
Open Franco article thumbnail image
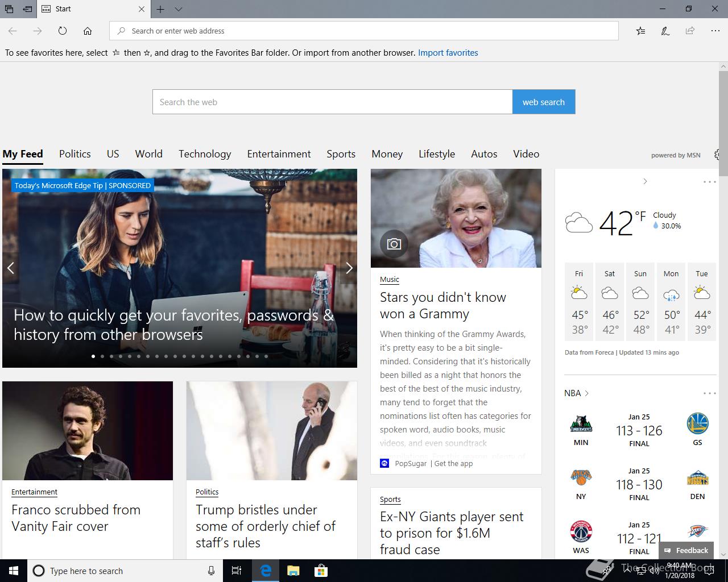tap(88, 431)
